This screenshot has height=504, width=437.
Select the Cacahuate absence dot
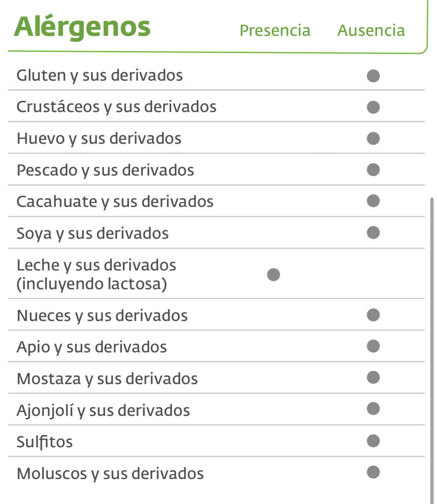tap(373, 201)
